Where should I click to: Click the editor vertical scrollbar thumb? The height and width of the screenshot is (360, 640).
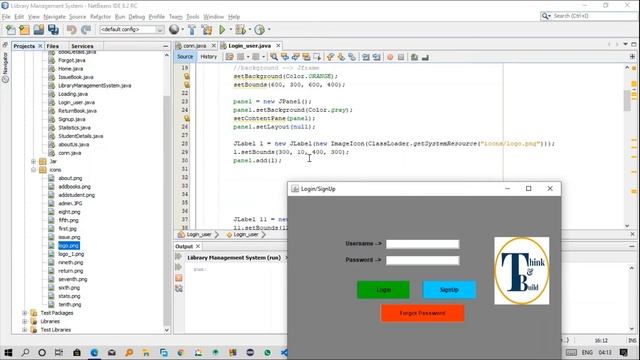(627, 100)
